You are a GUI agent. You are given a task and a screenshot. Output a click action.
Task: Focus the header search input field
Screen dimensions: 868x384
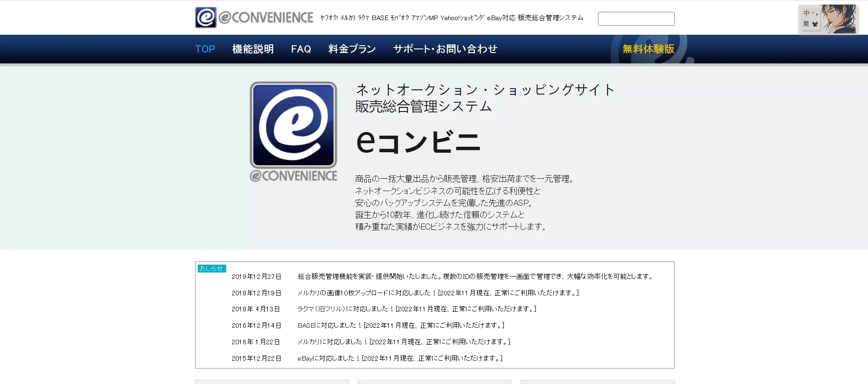[x=636, y=19]
